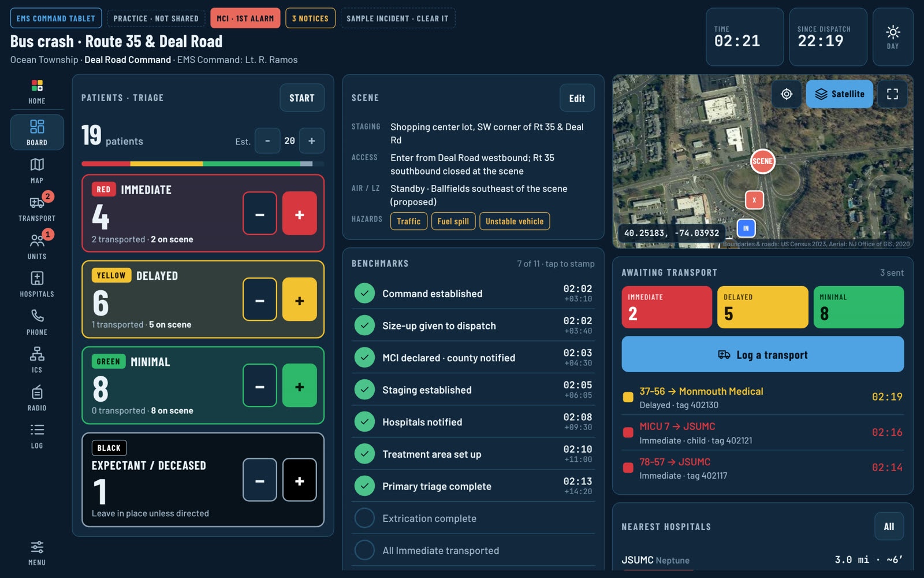Click the SCENE marker on the map
The width and height of the screenshot is (924, 578).
pos(762,161)
